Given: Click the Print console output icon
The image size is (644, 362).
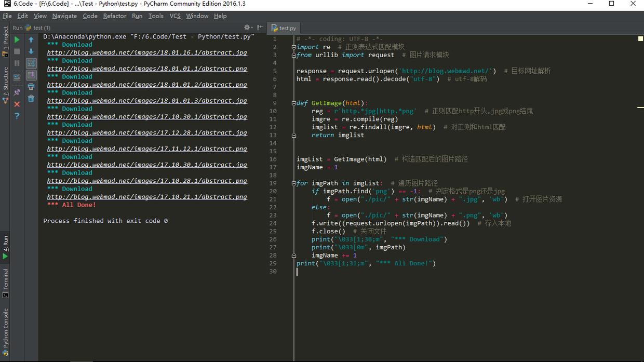Looking at the screenshot, I should 31,87.
